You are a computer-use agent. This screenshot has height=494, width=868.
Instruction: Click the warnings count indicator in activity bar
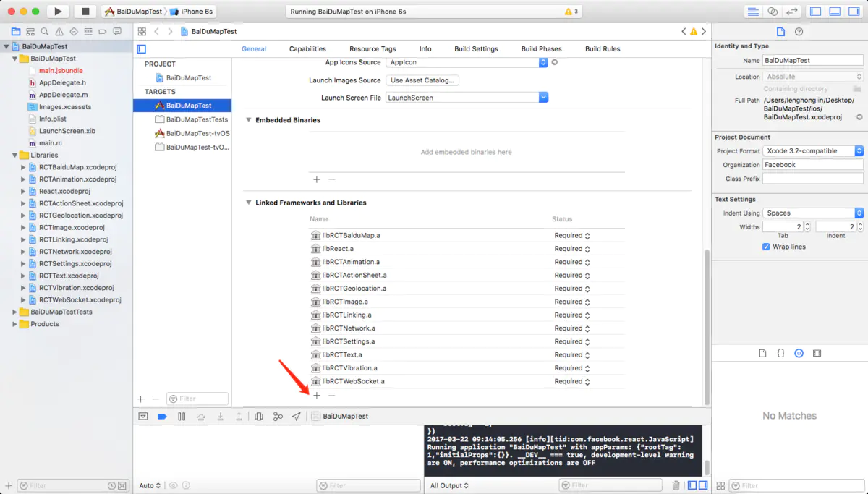click(571, 12)
